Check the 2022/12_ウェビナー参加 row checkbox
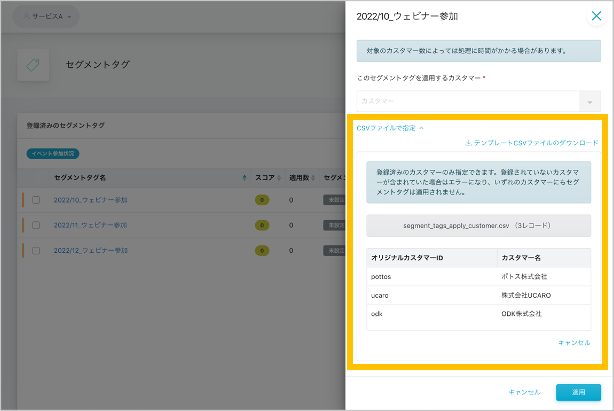614x411 pixels. coord(36,251)
